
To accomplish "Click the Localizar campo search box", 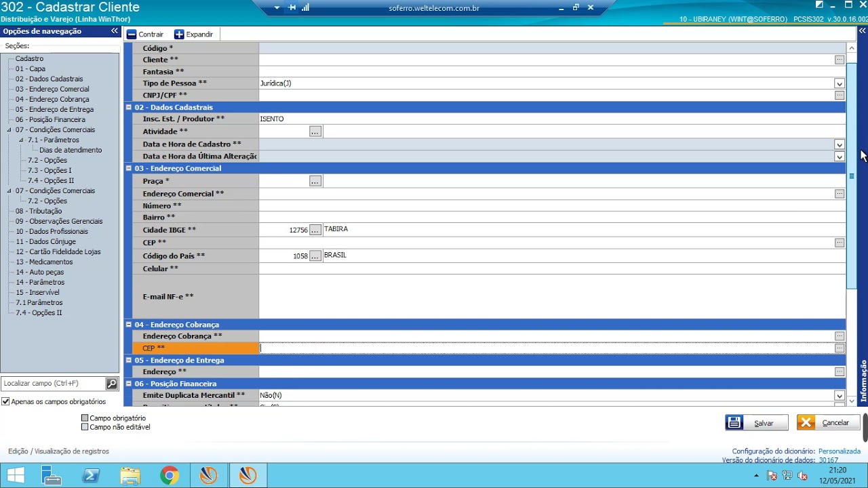I will pos(53,384).
